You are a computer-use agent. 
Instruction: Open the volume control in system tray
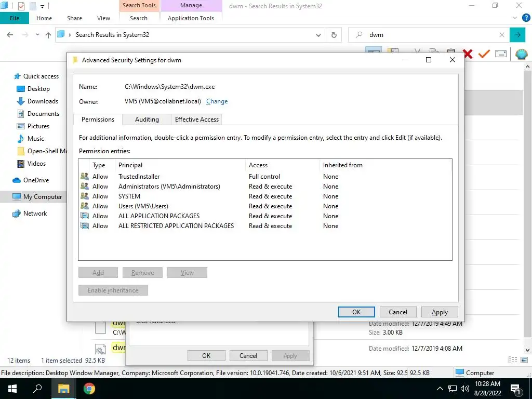pos(465,389)
